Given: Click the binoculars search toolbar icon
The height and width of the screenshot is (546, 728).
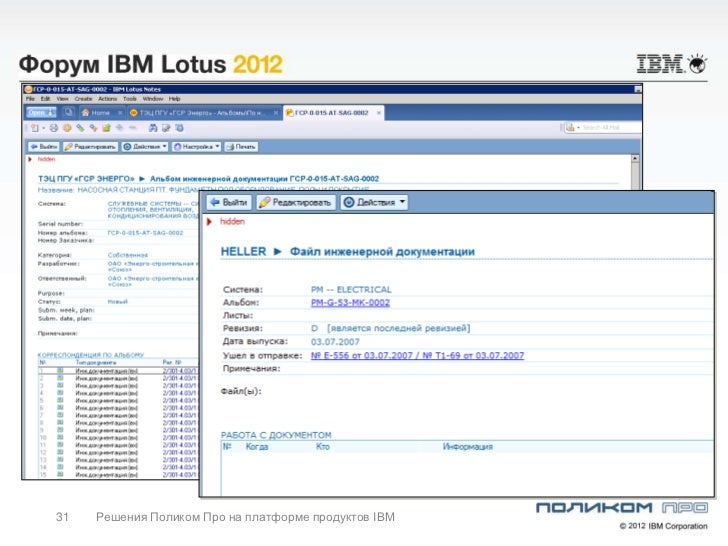Looking at the screenshot, I should pyautogui.click(x=153, y=128).
